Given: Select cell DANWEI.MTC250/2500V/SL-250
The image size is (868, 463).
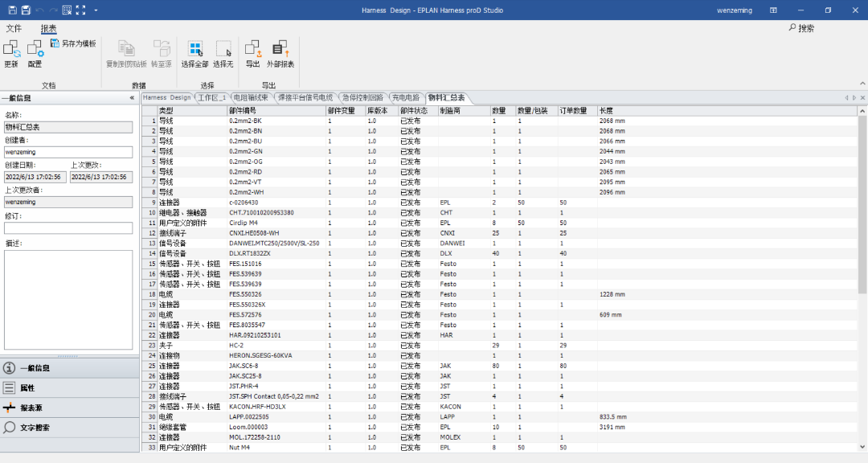Looking at the screenshot, I should pos(276,243).
